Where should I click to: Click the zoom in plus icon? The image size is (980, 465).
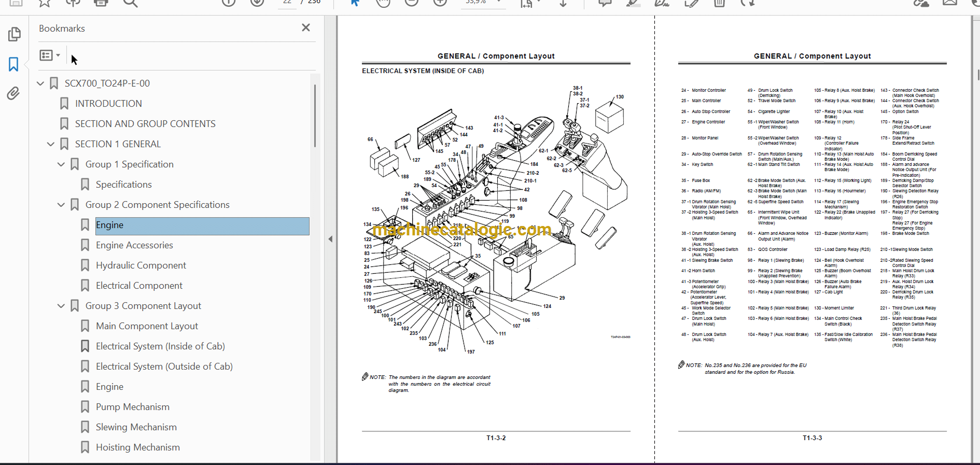pyautogui.click(x=440, y=3)
